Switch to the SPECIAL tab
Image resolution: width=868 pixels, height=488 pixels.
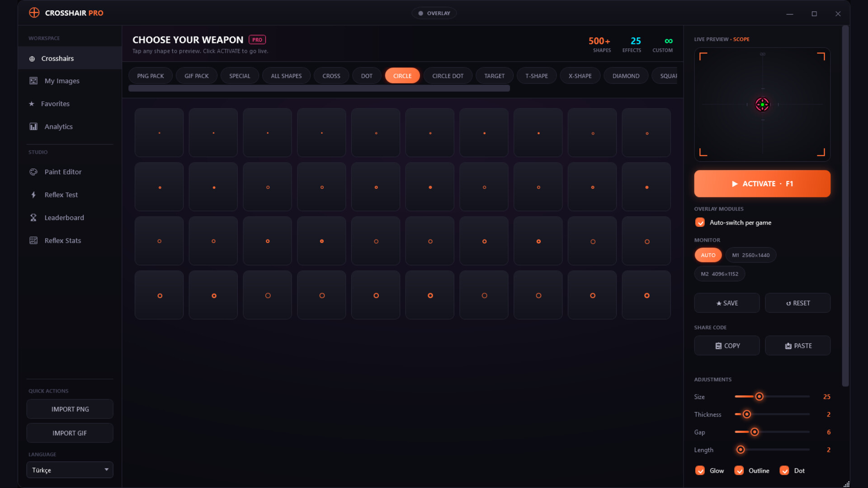pos(240,76)
